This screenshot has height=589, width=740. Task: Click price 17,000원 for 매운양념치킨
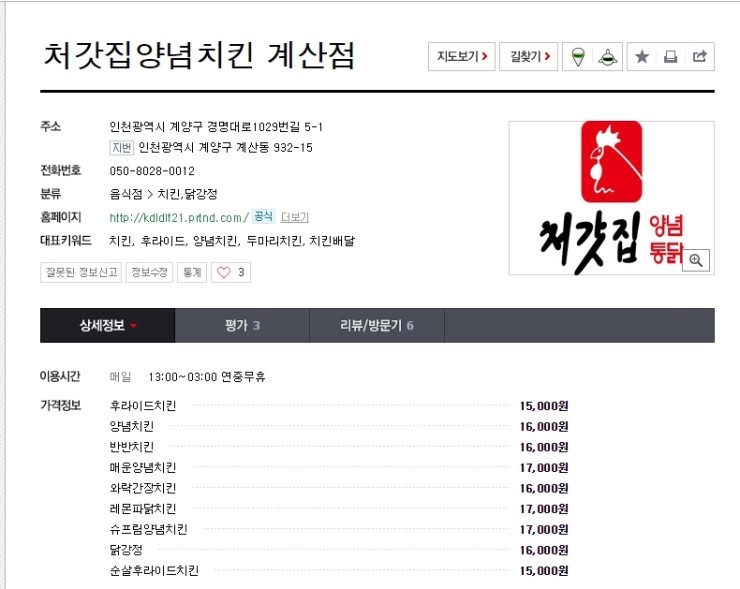tap(544, 468)
